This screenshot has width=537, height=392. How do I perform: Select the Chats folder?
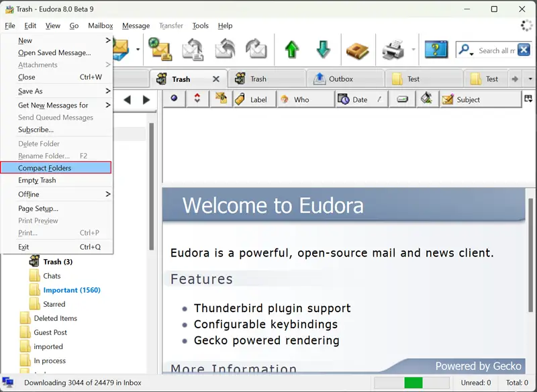click(x=52, y=276)
